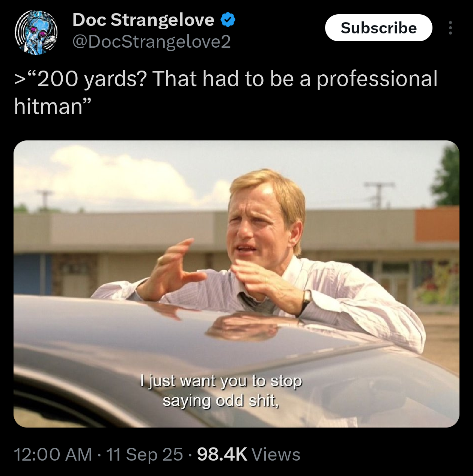Open the three-dot more options menu
Image resolution: width=473 pixels, height=476 pixels.
point(450,28)
